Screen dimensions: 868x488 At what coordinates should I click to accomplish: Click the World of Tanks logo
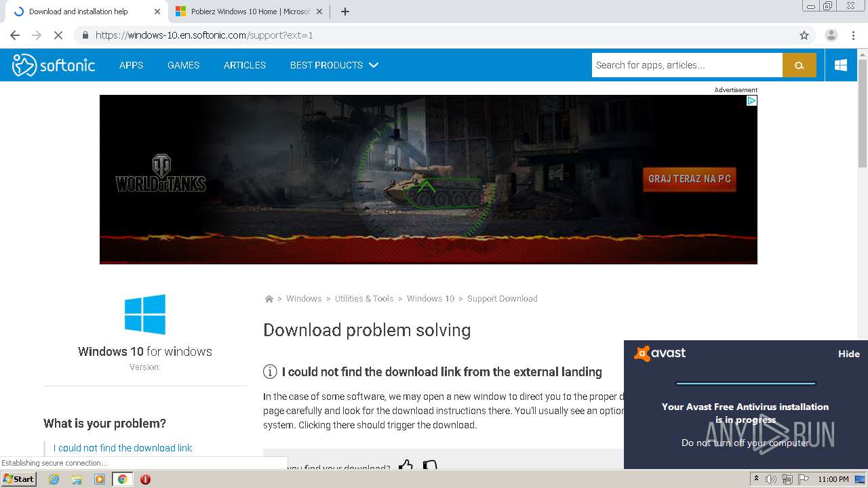[x=161, y=174]
